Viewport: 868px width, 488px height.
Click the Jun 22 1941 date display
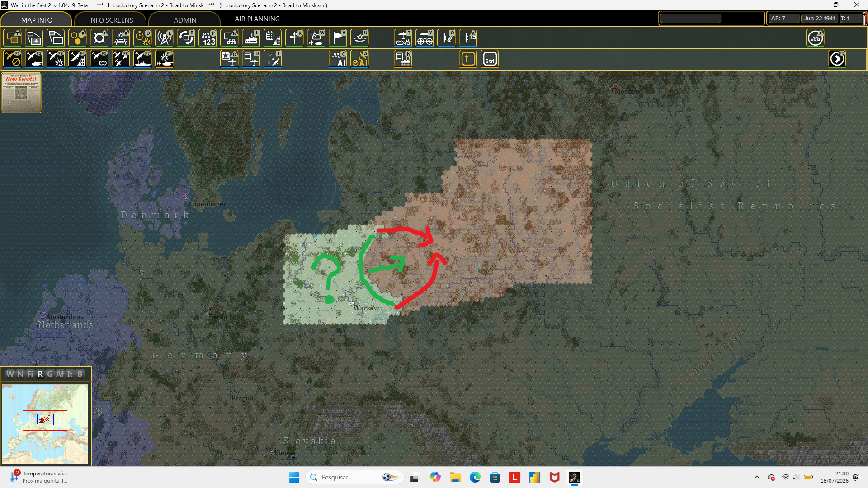[820, 19]
